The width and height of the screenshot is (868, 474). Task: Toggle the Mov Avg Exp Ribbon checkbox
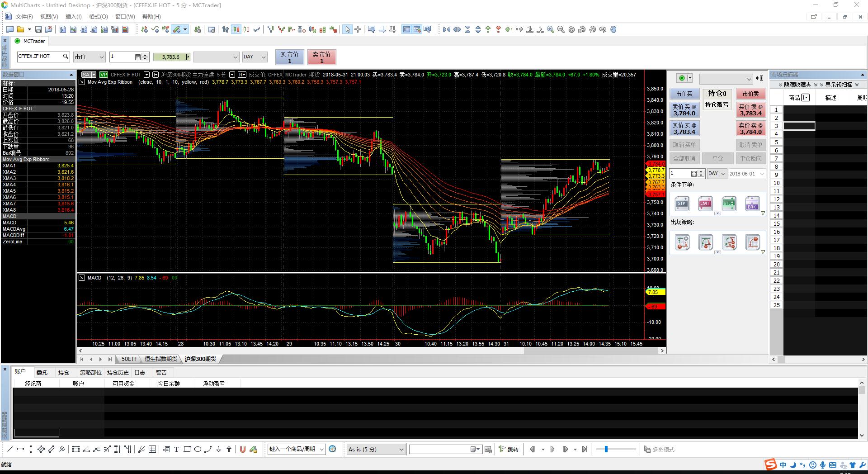[x=82, y=82]
